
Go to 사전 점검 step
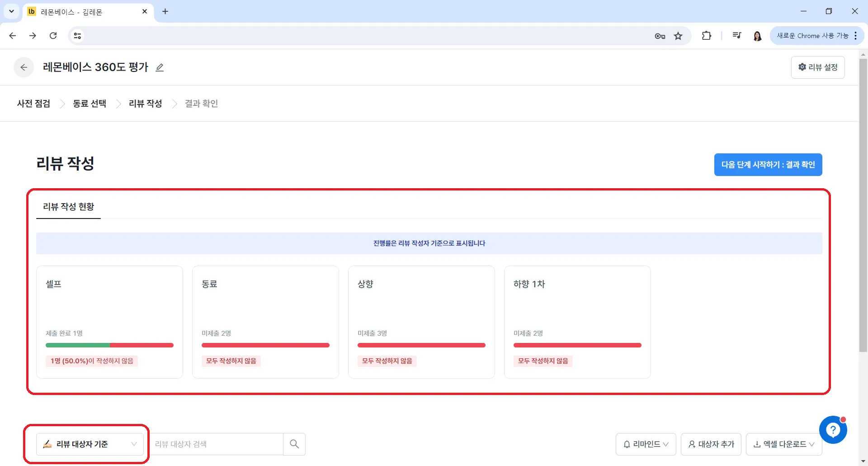tap(33, 104)
